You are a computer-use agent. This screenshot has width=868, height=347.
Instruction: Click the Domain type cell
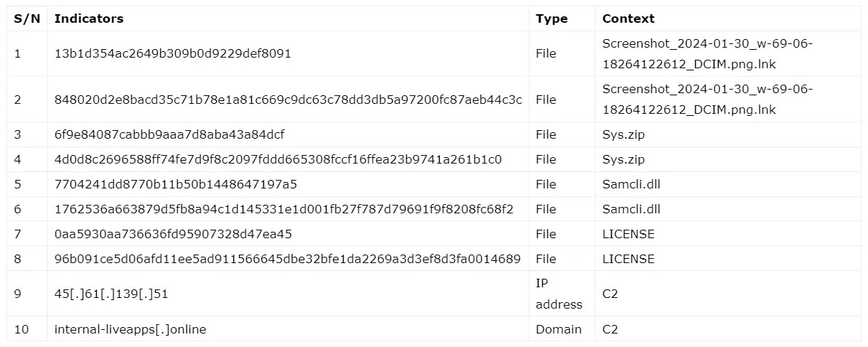coord(559,329)
